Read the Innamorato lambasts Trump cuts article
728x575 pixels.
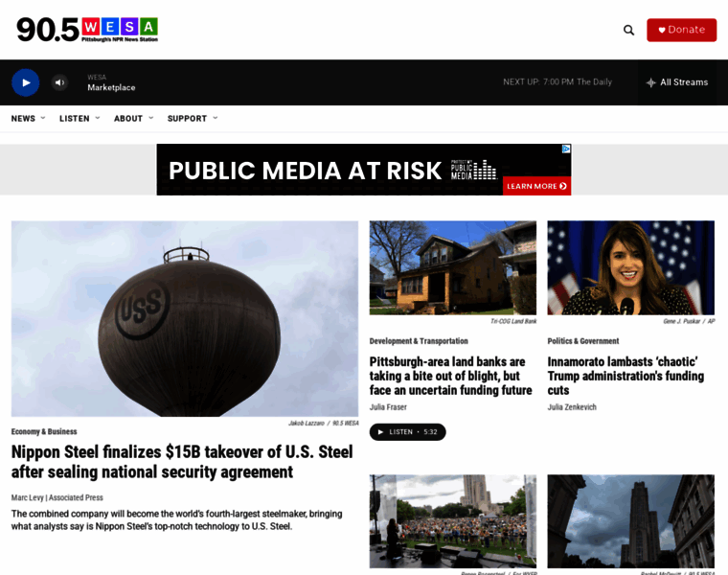626,376
